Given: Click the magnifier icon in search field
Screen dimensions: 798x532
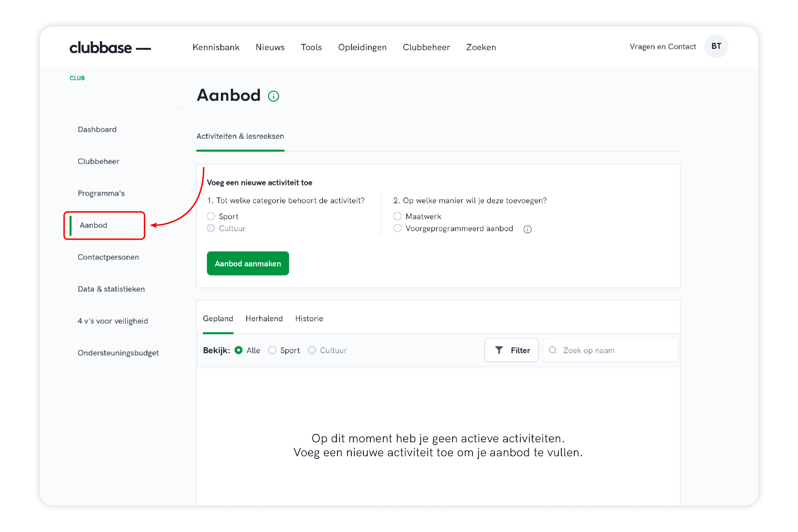Looking at the screenshot, I should [553, 350].
